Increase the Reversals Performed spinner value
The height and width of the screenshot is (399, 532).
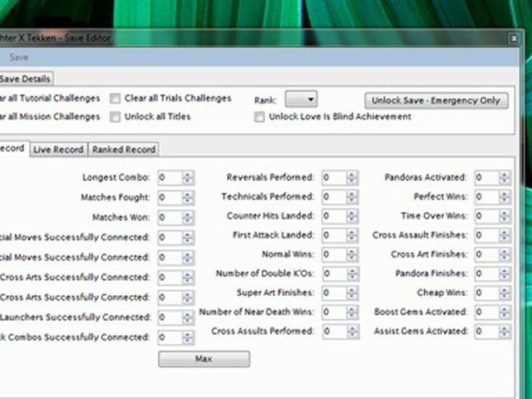tap(352, 175)
